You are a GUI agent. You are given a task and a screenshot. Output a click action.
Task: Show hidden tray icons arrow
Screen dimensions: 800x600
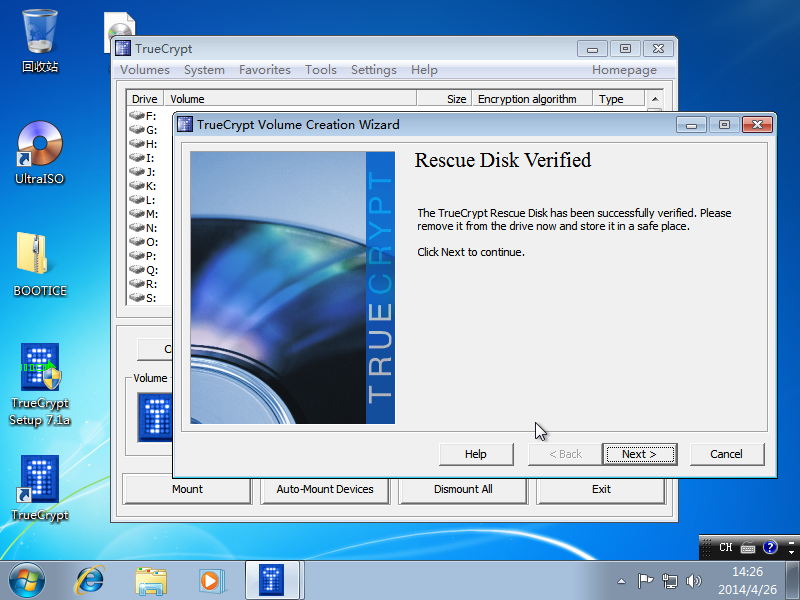(x=621, y=581)
